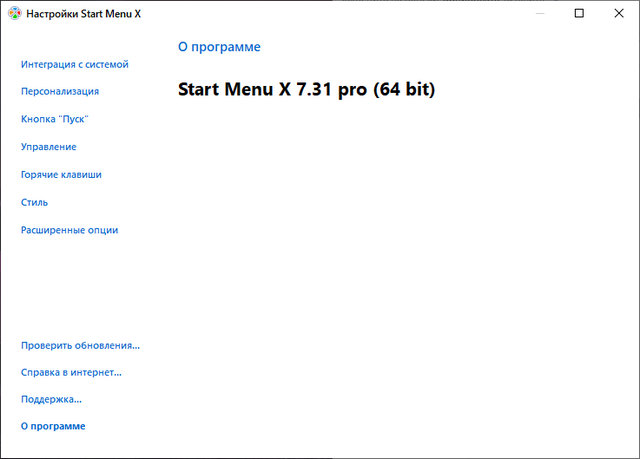Click the Start Menu X title bar icon
The width and height of the screenshot is (640, 459).
tap(14, 13)
